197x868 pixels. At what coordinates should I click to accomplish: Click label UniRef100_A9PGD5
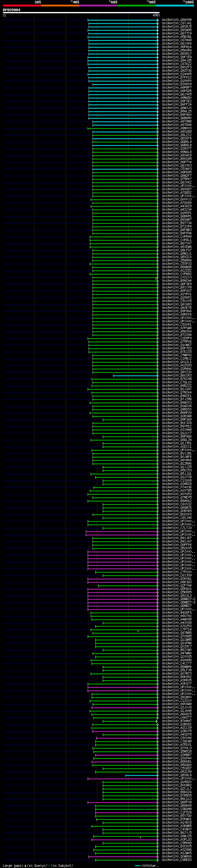pos(177,91)
